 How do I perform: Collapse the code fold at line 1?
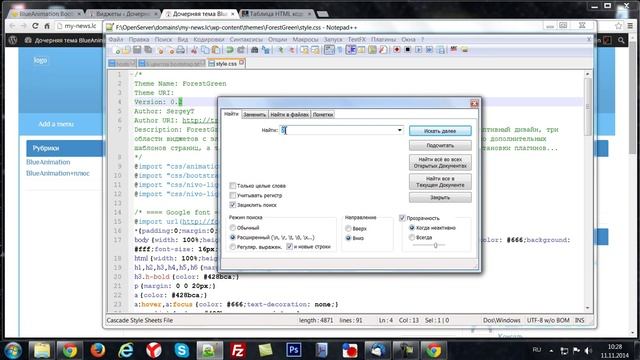coord(131,74)
